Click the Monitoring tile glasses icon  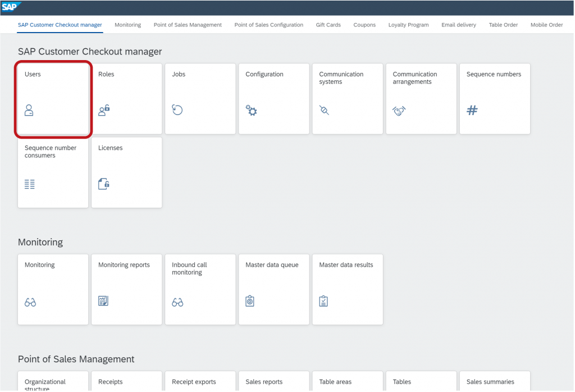(30, 302)
